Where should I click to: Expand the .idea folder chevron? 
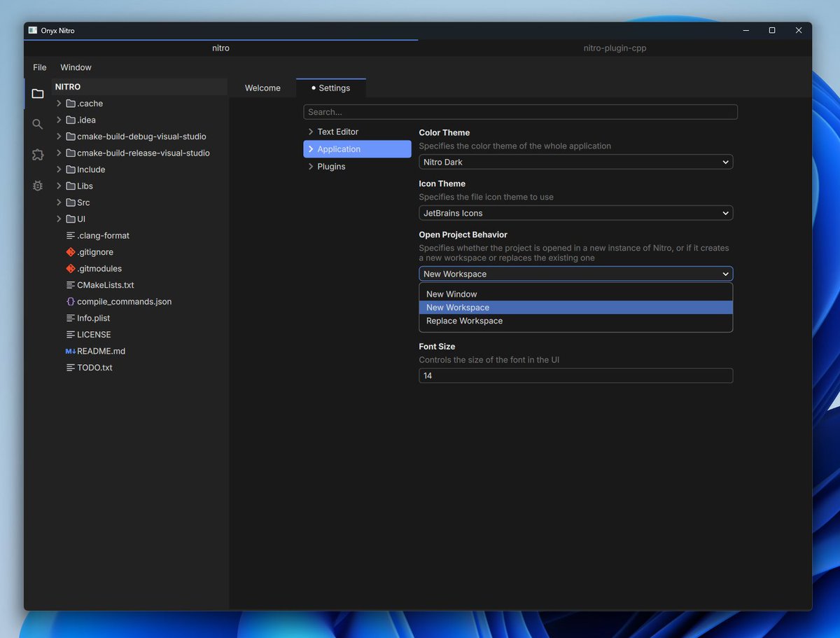[59, 120]
